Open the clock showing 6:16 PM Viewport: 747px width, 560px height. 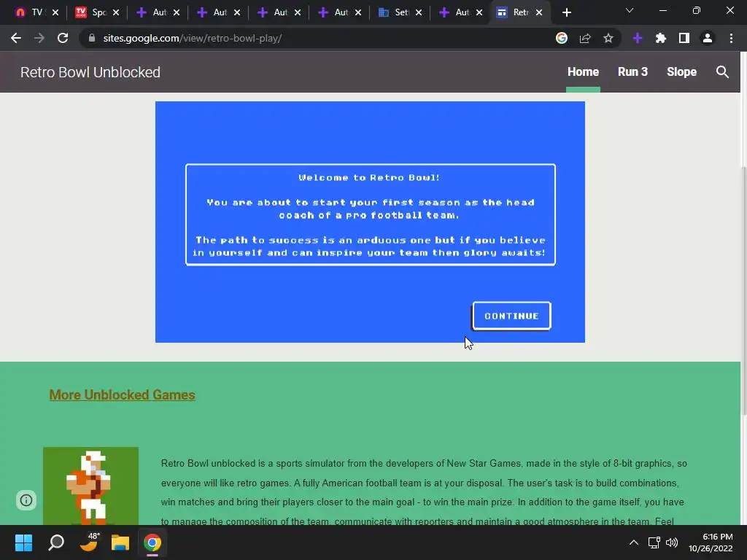(711, 542)
